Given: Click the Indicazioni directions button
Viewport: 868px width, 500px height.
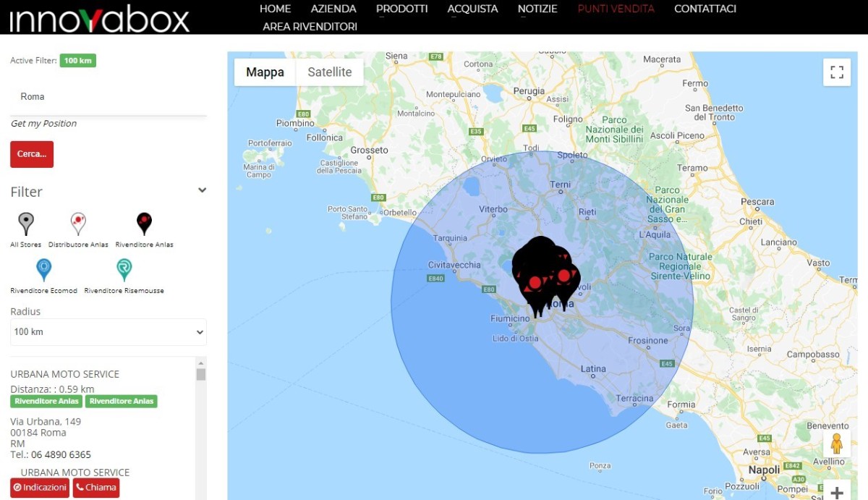Looking at the screenshot, I should pos(40,488).
